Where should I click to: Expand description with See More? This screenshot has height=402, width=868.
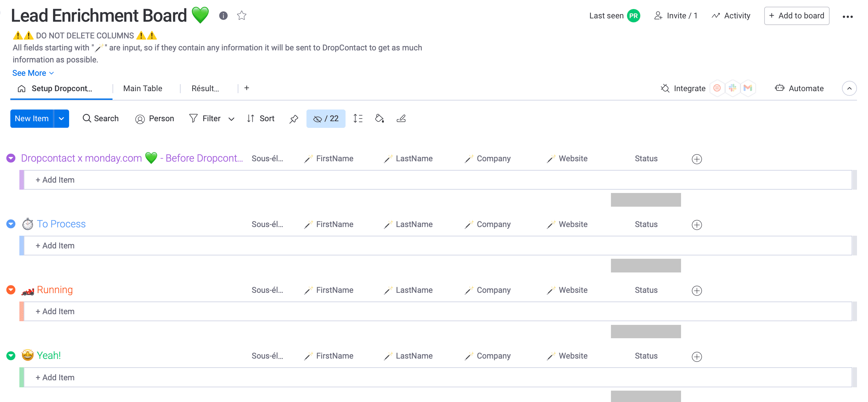[33, 73]
